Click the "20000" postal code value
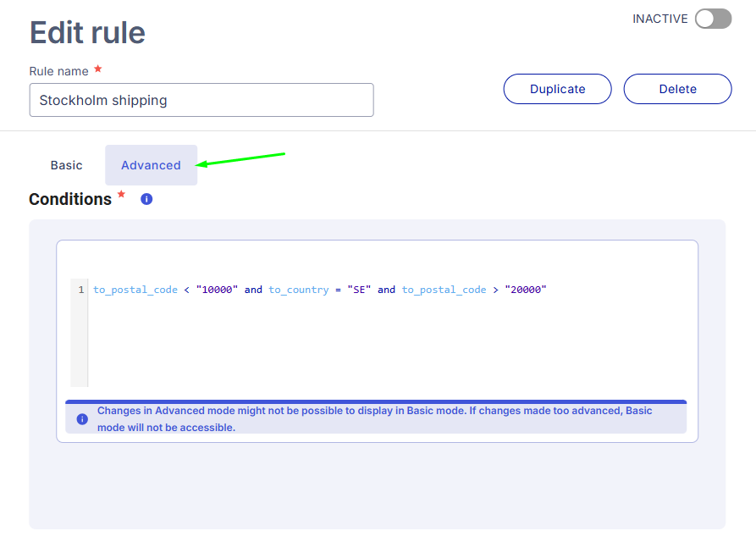 (526, 290)
